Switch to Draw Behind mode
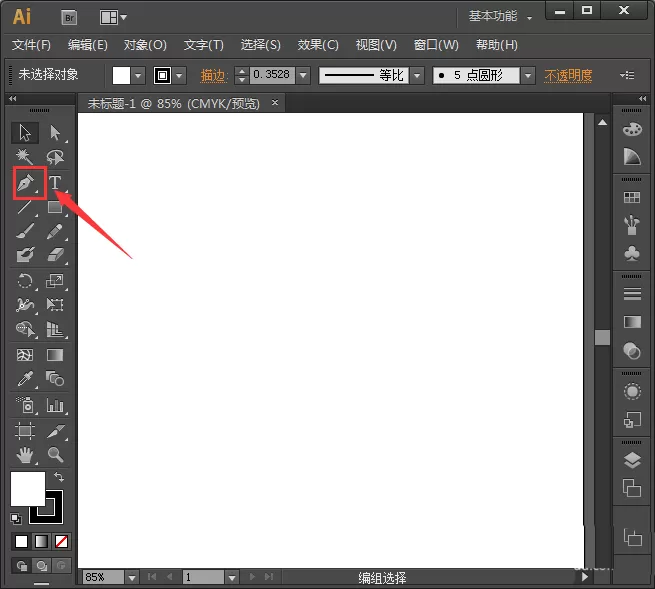The image size is (655, 589). pyautogui.click(x=41, y=566)
